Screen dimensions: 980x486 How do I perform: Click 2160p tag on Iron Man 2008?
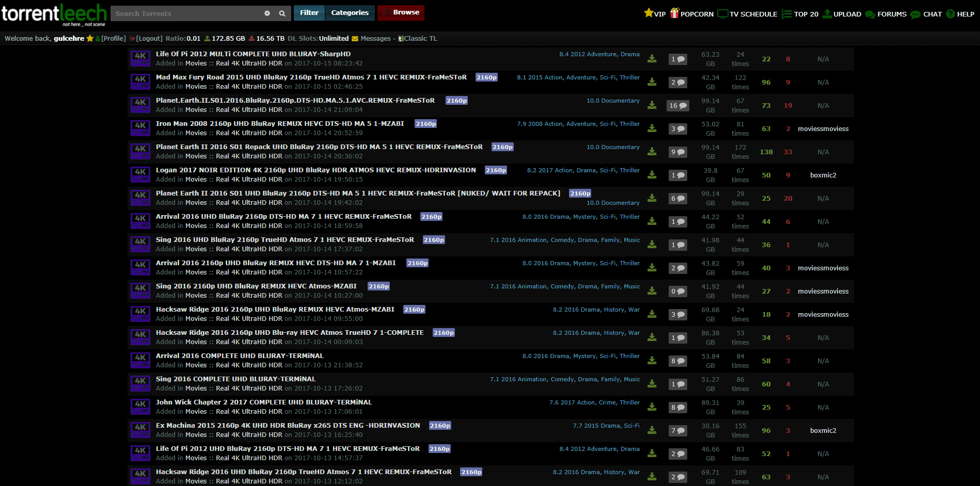pos(426,124)
